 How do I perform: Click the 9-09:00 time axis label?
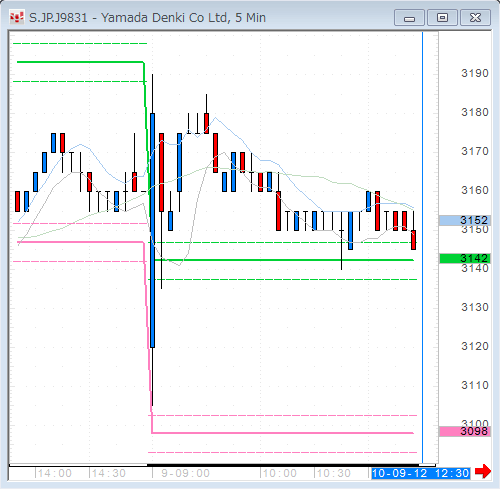coord(185,473)
